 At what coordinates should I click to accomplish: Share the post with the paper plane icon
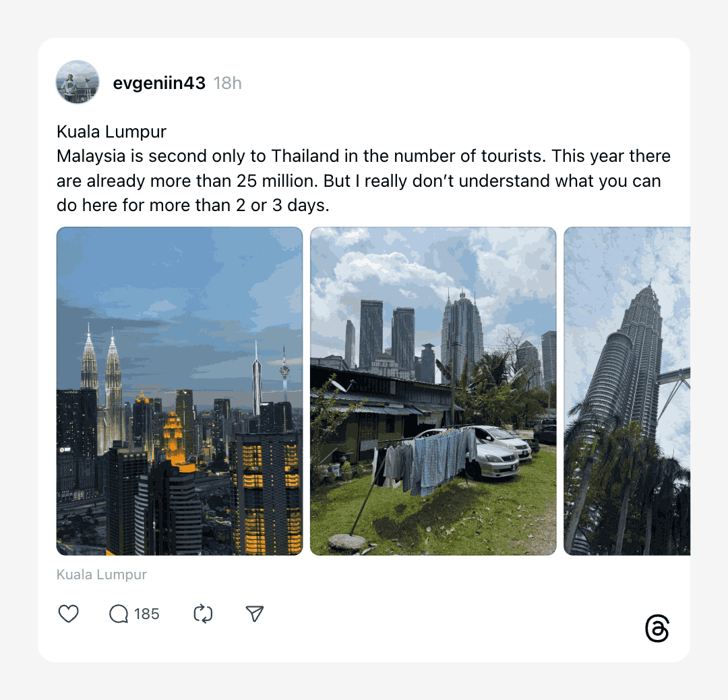pos(254,614)
